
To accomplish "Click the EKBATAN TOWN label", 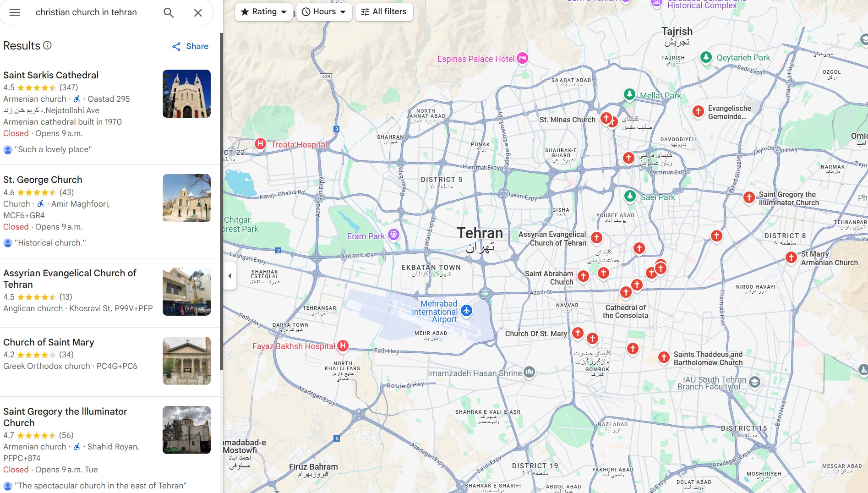I will pyautogui.click(x=431, y=267).
